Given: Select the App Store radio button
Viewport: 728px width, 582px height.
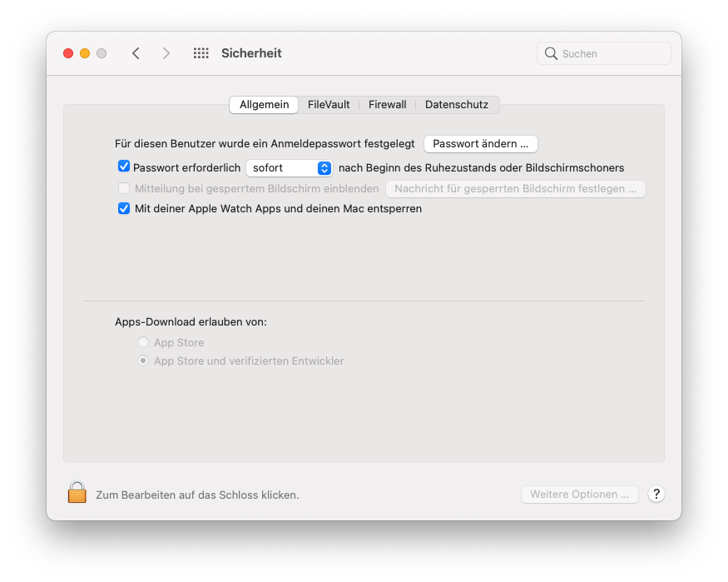Looking at the screenshot, I should pyautogui.click(x=143, y=342).
